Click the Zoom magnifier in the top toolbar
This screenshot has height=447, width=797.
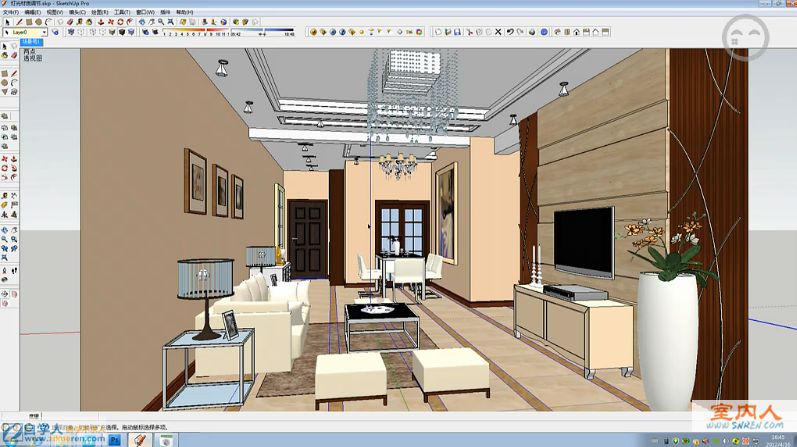point(161,22)
